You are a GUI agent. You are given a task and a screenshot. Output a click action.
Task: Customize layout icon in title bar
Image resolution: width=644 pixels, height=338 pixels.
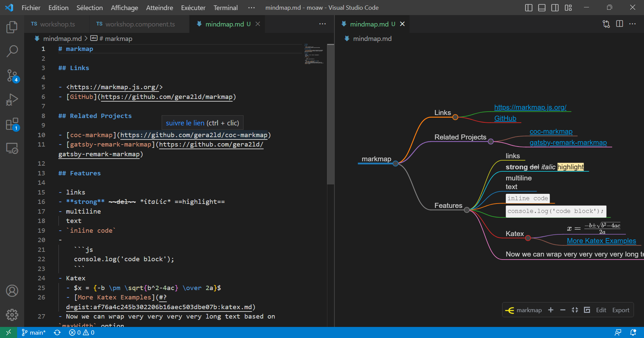pos(568,7)
